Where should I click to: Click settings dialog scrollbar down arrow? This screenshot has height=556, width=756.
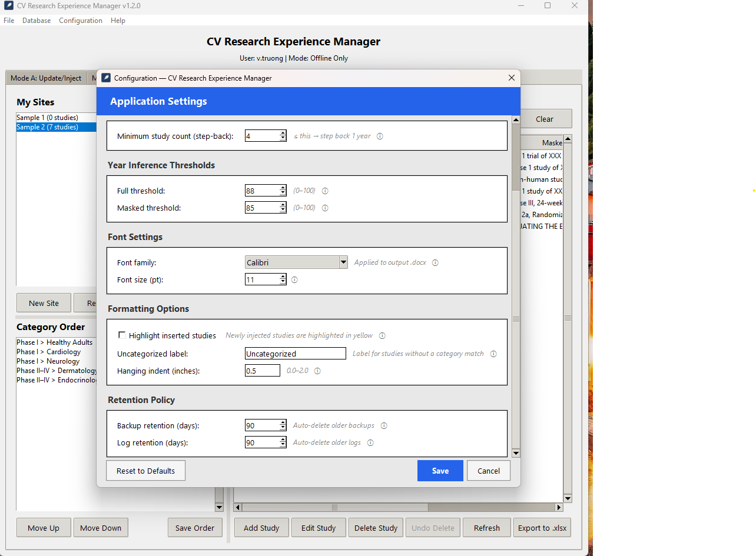(516, 453)
